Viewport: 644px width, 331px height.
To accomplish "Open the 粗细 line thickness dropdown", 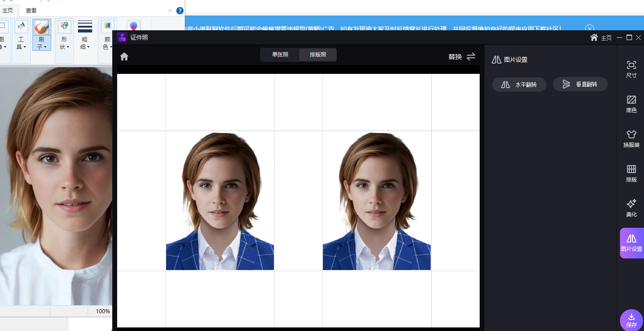I will (x=85, y=43).
